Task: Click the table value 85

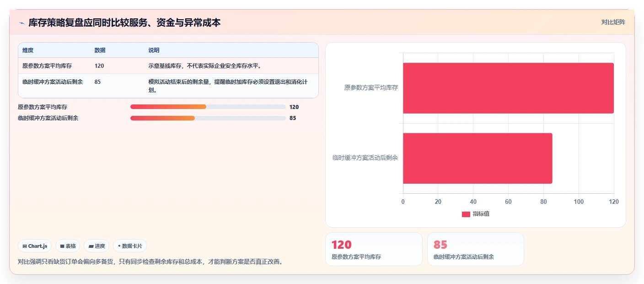Action: point(97,82)
